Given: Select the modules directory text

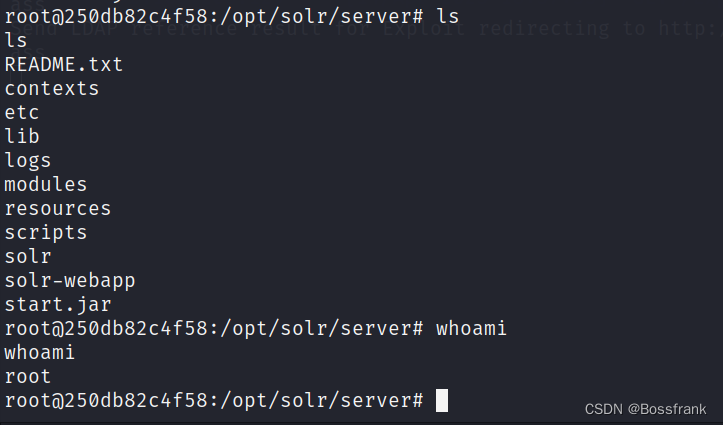Looking at the screenshot, I should [46, 184].
